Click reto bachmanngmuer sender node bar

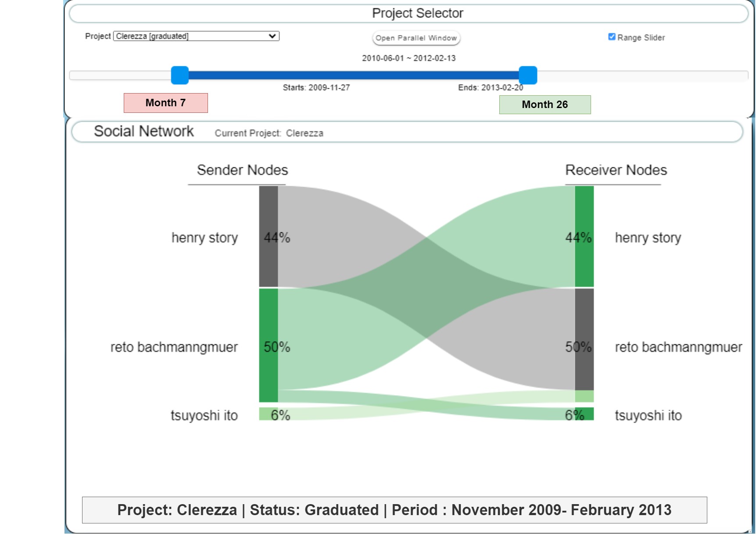pyautogui.click(x=268, y=345)
